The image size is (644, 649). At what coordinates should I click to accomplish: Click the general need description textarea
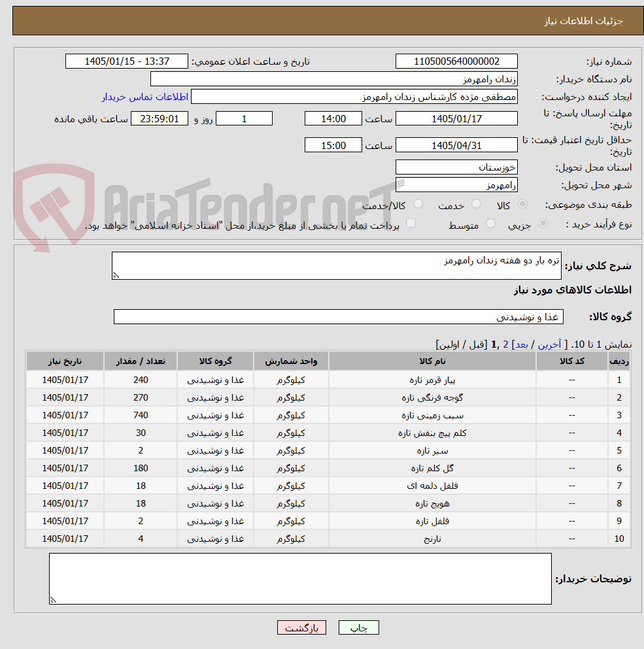tap(336, 266)
